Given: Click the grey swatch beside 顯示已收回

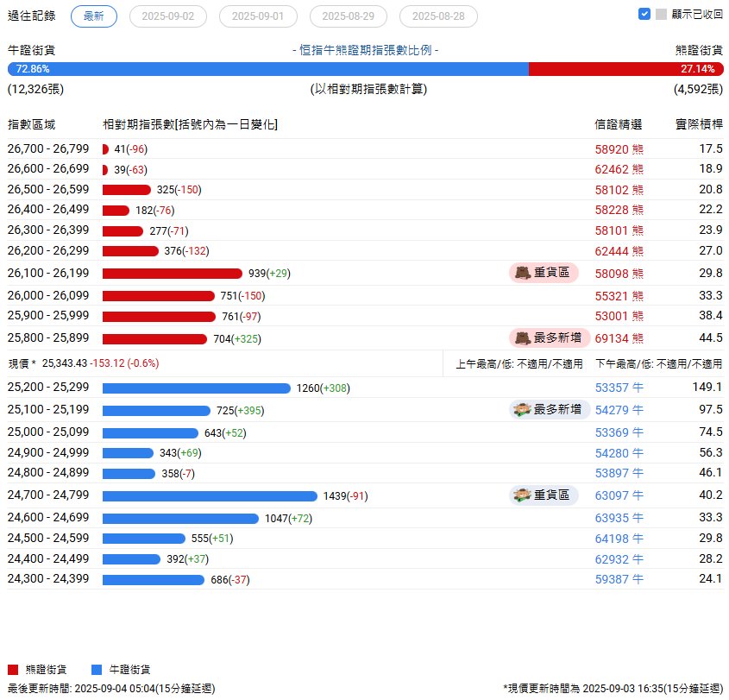Looking at the screenshot, I should [661, 14].
